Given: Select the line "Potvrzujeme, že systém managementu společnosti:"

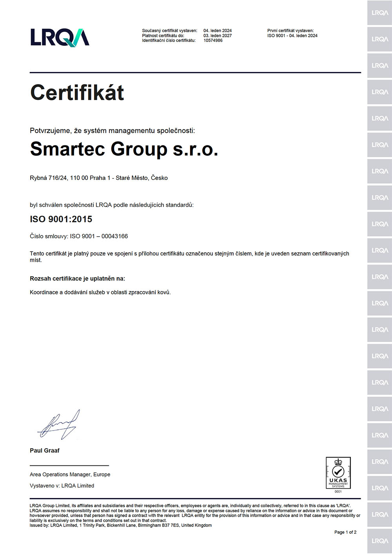Looking at the screenshot, I should click(x=113, y=130).
